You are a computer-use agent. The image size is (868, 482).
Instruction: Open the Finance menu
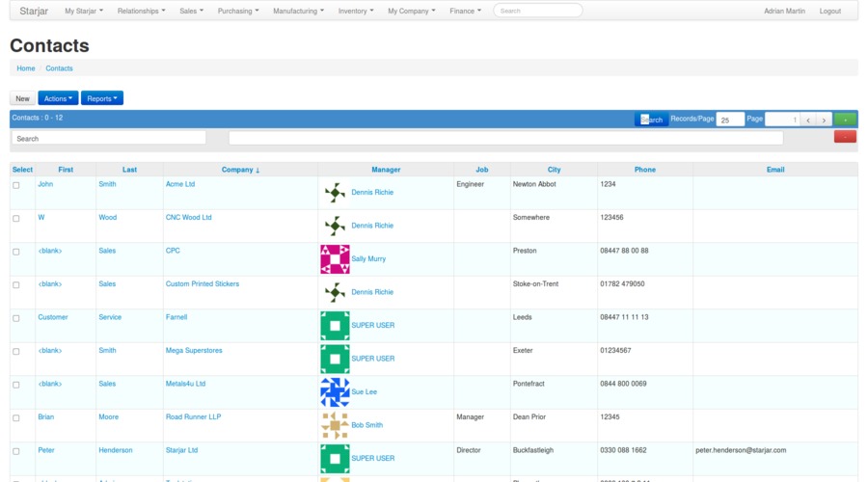coord(465,11)
